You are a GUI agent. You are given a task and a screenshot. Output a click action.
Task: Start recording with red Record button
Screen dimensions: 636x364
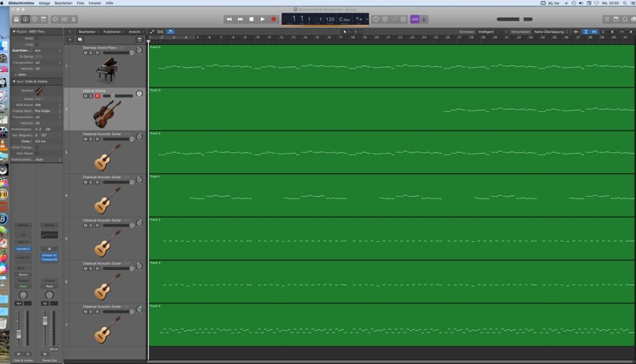pos(273,19)
